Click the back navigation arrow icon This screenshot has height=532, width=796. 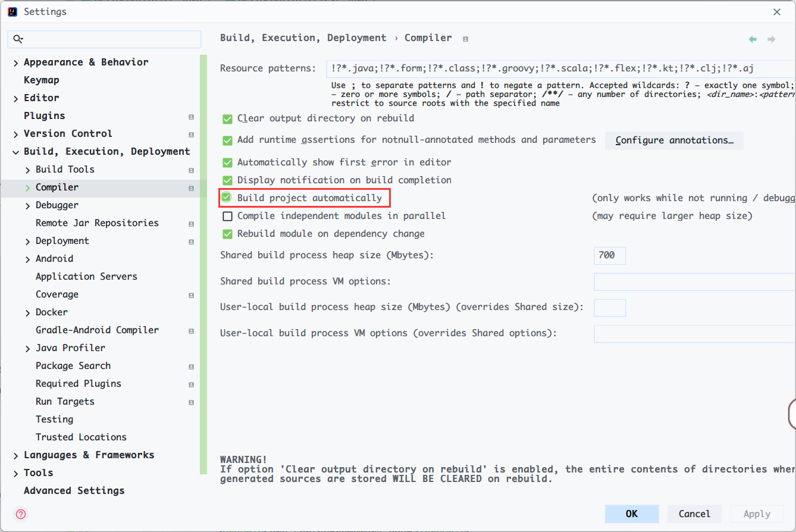click(x=753, y=39)
